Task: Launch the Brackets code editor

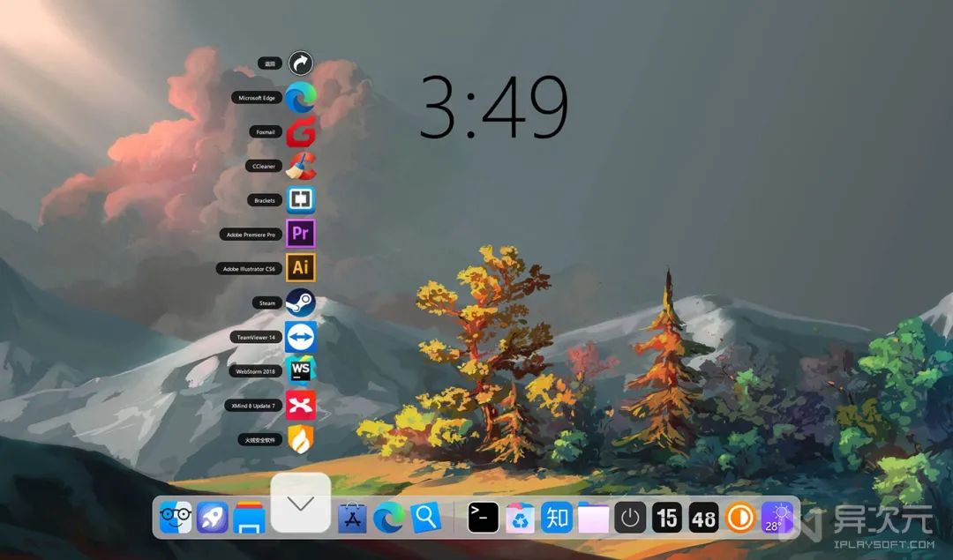Action: [x=300, y=200]
